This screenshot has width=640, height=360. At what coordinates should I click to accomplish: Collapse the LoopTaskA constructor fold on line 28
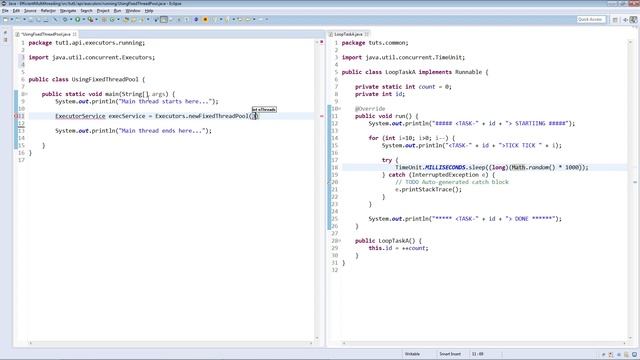[340, 241]
